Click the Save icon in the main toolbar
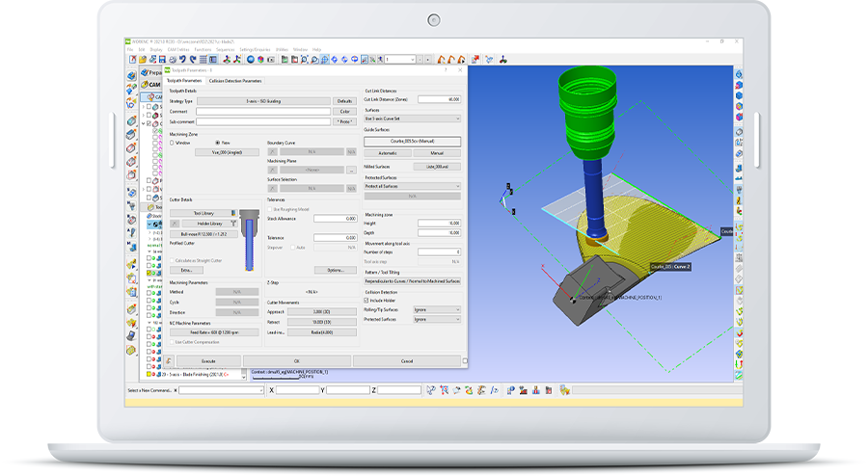 [x=162, y=59]
